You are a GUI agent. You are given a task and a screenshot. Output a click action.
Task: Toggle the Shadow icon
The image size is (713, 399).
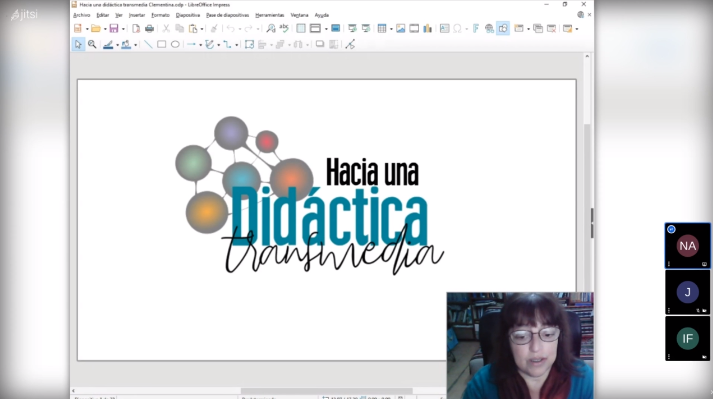click(320, 44)
